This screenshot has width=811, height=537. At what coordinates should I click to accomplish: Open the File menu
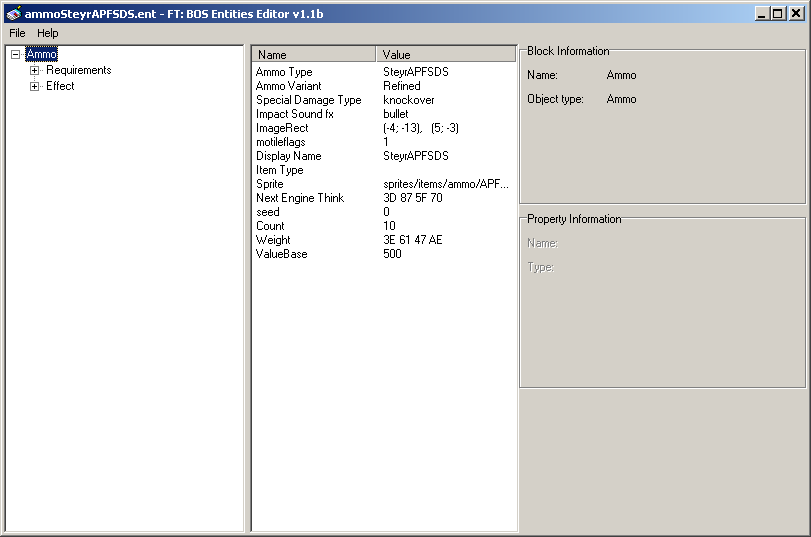pyautogui.click(x=17, y=33)
